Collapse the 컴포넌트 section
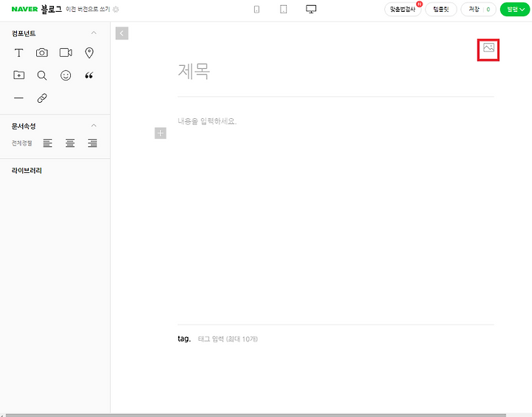This screenshot has width=532, height=417. click(x=94, y=33)
